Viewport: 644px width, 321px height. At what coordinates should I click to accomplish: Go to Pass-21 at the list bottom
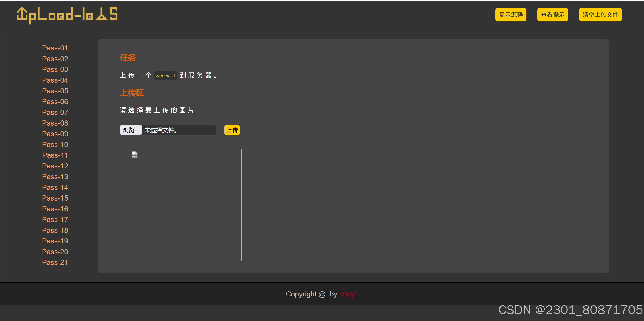(x=55, y=263)
